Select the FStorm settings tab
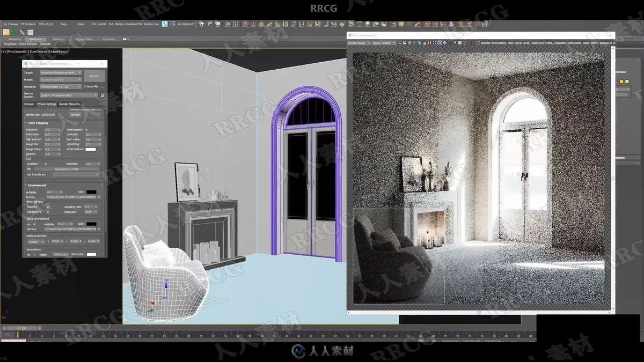The height and width of the screenshot is (362, 644). tap(47, 104)
